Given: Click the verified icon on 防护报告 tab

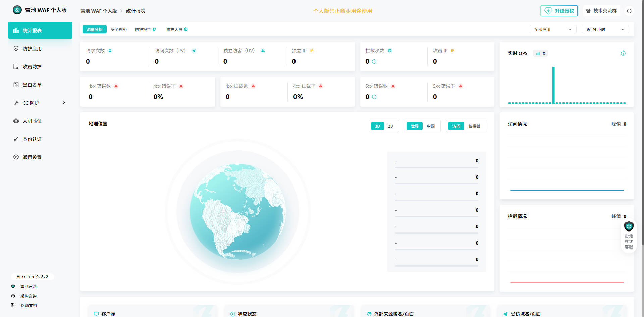Looking at the screenshot, I should coord(154,29).
